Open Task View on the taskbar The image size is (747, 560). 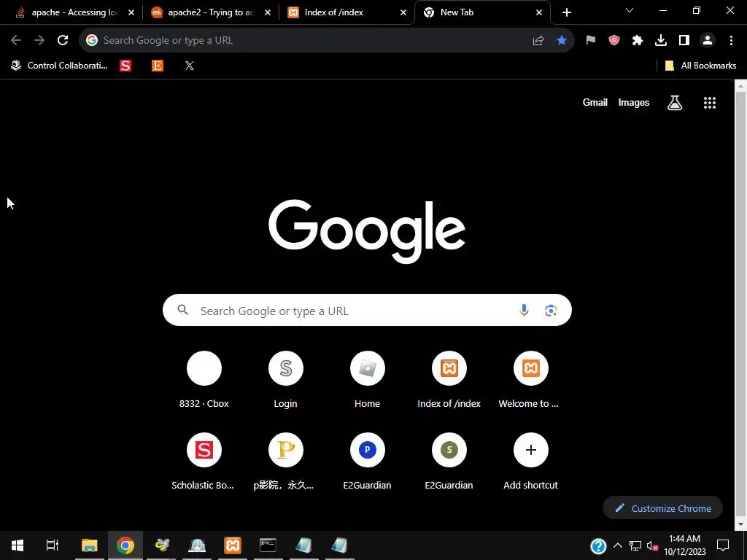[52, 545]
